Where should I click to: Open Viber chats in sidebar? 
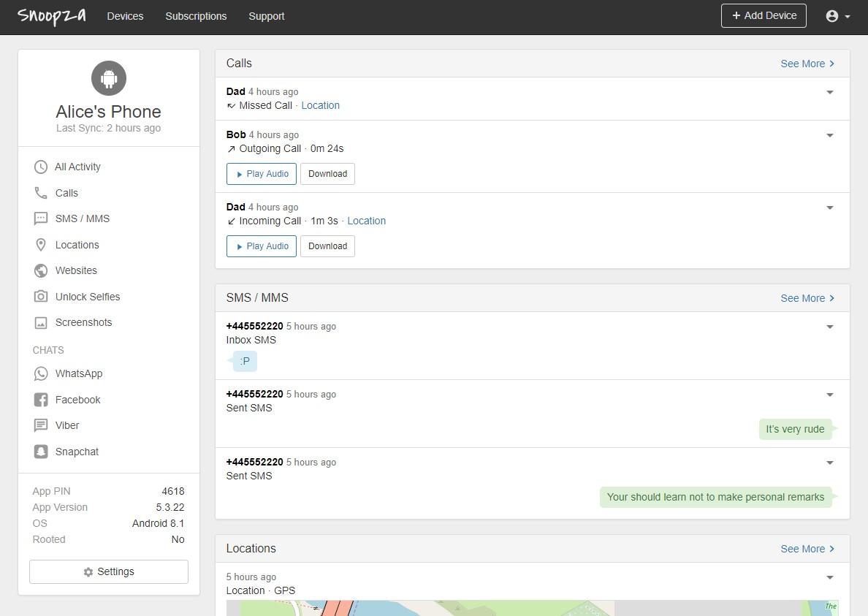67,425
